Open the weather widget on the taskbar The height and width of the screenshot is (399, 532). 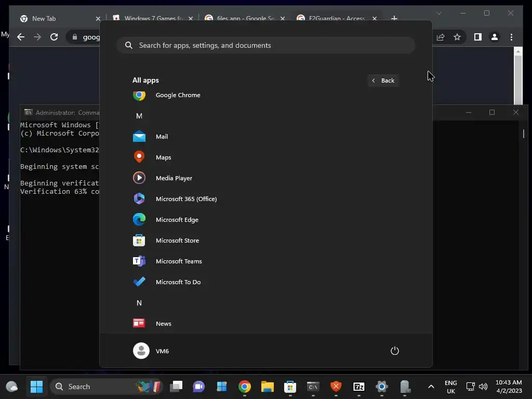click(x=12, y=387)
